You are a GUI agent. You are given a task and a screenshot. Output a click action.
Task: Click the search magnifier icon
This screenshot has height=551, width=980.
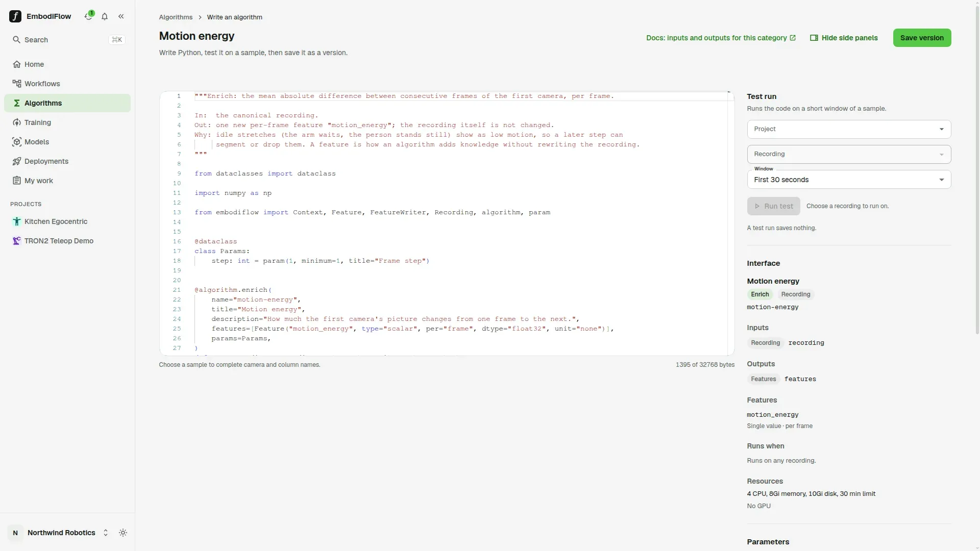click(x=16, y=40)
